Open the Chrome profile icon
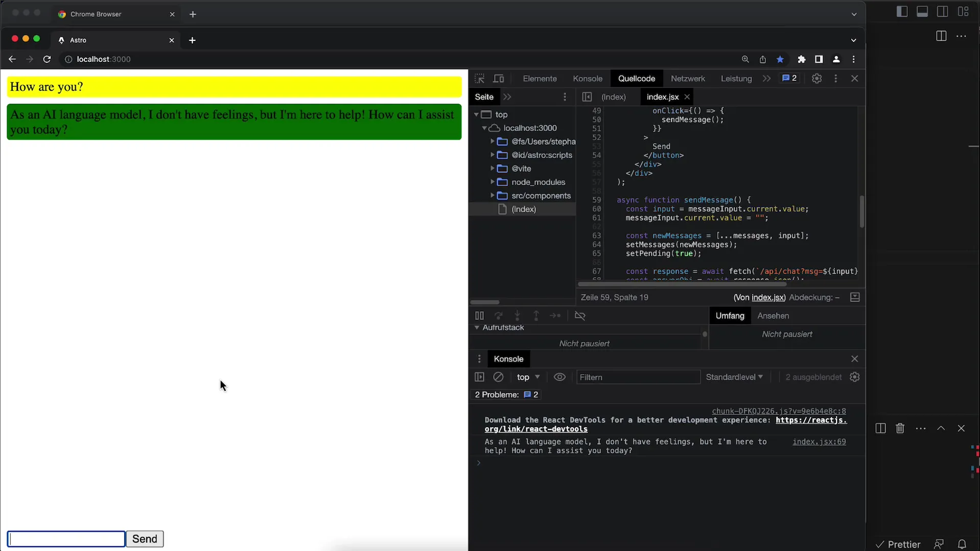This screenshot has height=551, width=980. [836, 59]
